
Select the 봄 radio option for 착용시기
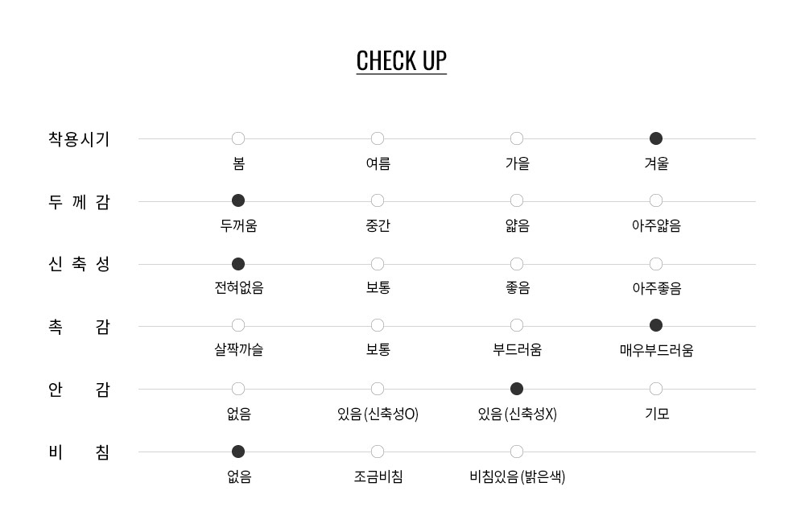(238, 138)
